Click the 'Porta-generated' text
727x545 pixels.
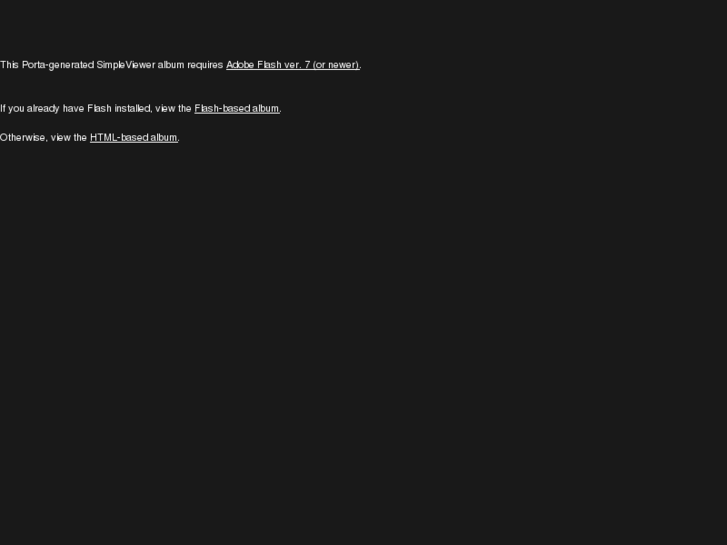[58, 65]
